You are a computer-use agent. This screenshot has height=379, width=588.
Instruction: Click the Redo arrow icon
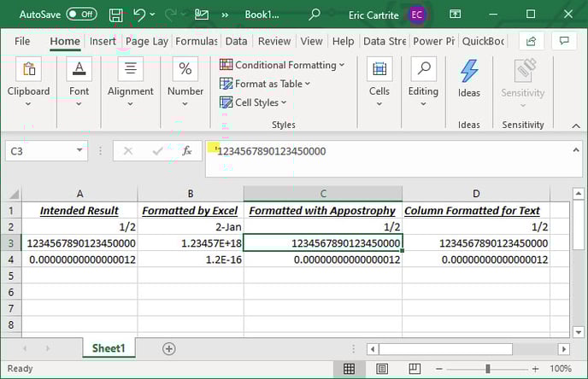coord(171,15)
